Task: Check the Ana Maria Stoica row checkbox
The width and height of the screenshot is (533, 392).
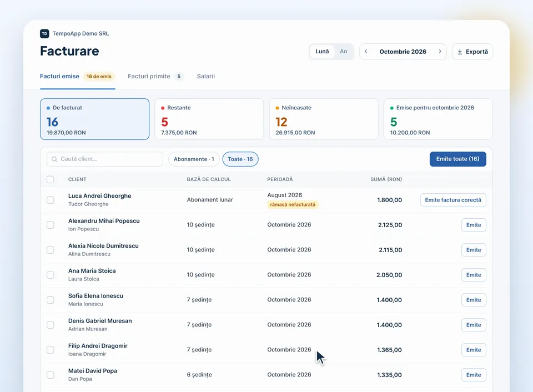Action: click(51, 275)
